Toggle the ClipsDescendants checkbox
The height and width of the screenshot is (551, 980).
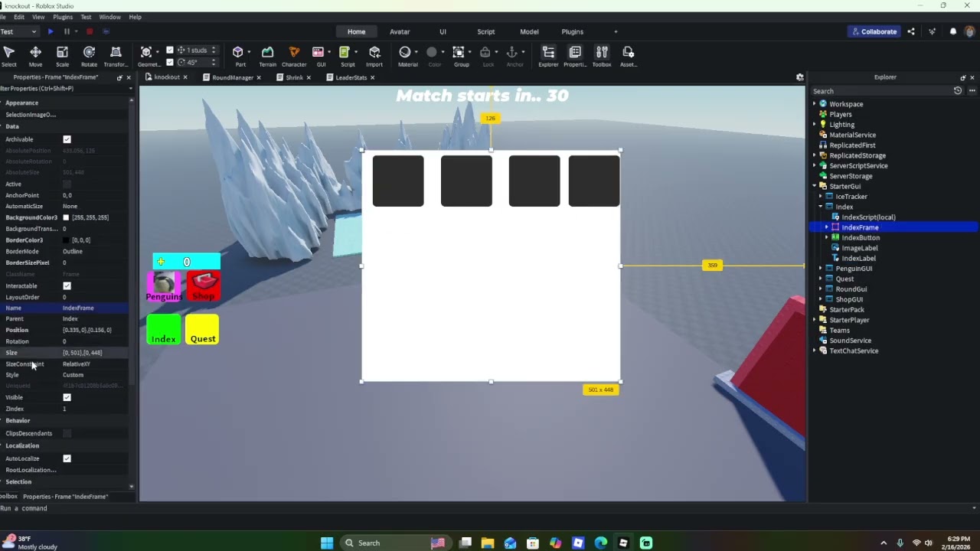point(67,433)
